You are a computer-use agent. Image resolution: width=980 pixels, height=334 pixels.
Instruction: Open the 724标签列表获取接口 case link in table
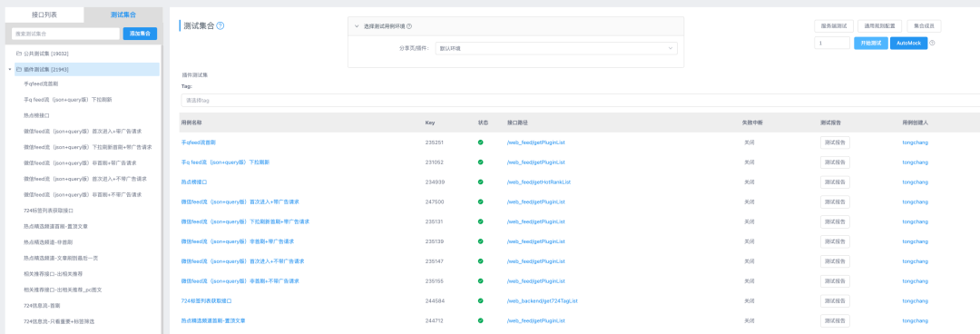tap(206, 300)
